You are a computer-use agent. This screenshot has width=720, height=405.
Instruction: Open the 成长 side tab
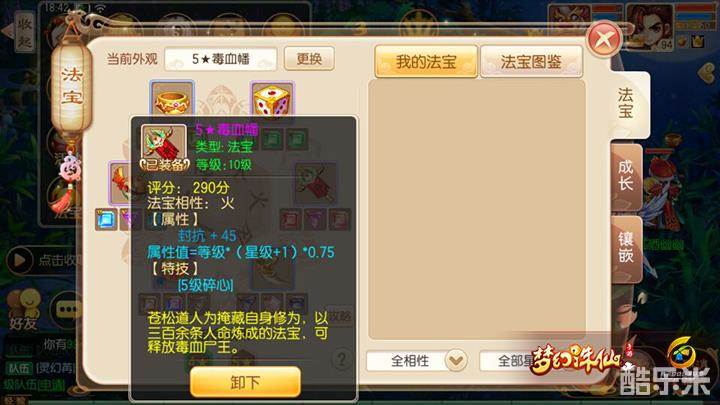(626, 176)
